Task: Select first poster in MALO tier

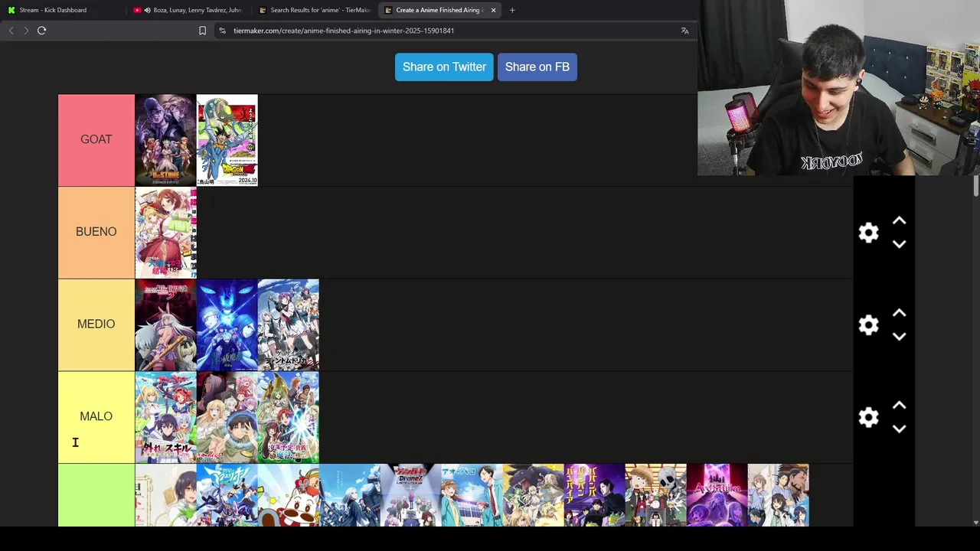Action: pyautogui.click(x=165, y=417)
